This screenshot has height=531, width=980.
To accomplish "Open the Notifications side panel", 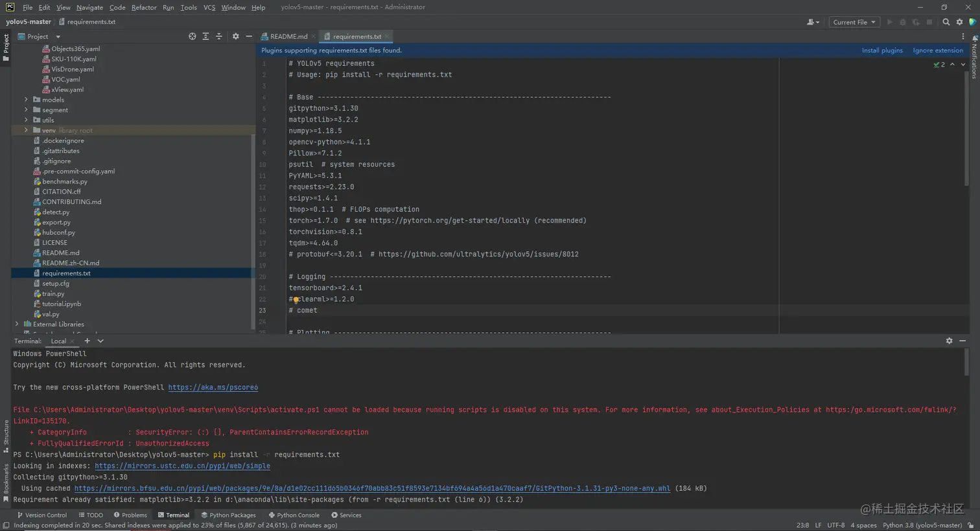I will (x=974, y=57).
